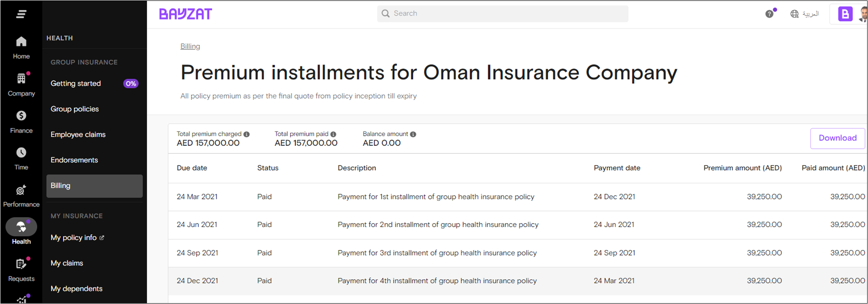Image resolution: width=868 pixels, height=304 pixels.
Task: Click the Description column header
Action: tap(357, 168)
